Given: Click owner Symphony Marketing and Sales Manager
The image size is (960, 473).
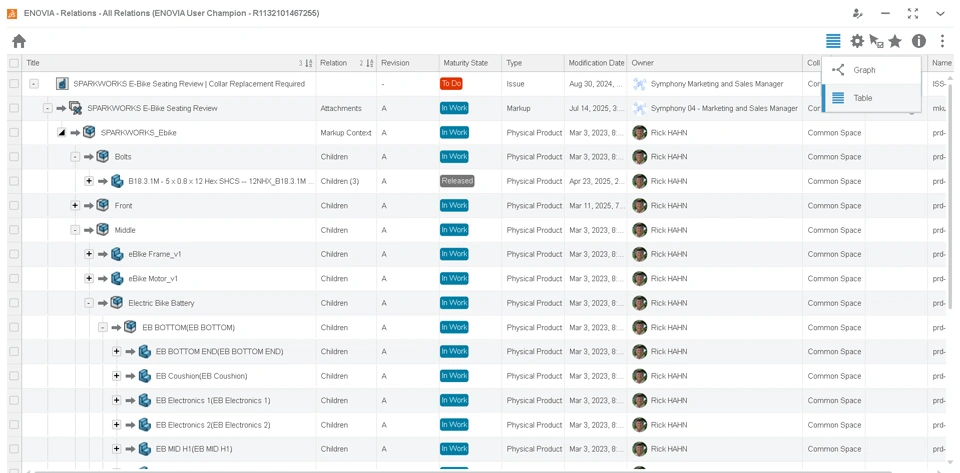Looking at the screenshot, I should 718,84.
